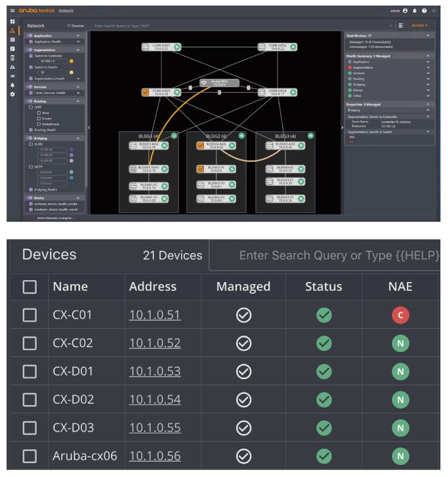This screenshot has height=477, width=448.
Task: Select the CORE-SW04 switch node in the topology
Action: 278,92
